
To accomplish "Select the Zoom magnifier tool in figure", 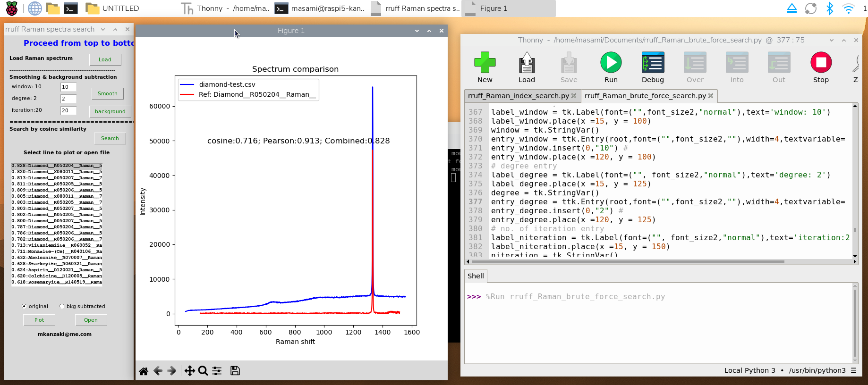I will click(203, 371).
